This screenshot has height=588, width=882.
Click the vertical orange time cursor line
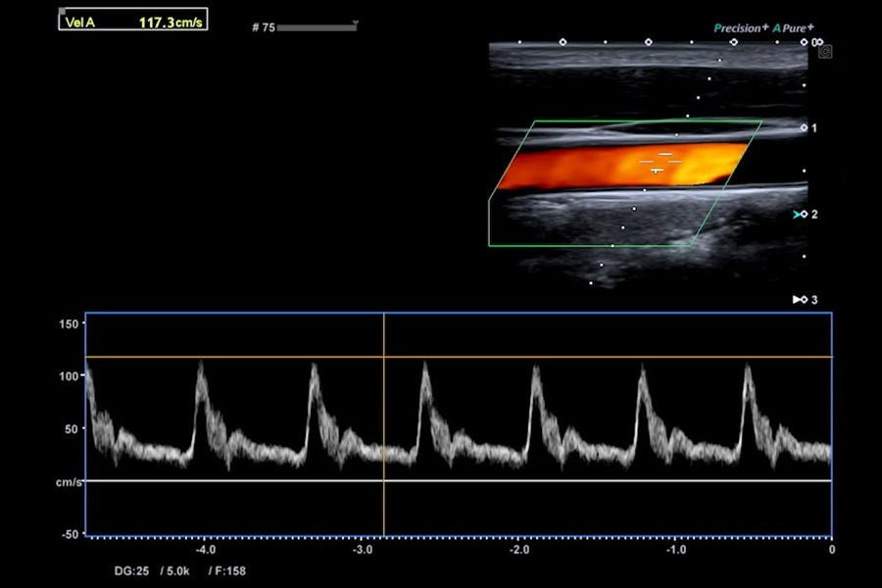(x=384, y=424)
